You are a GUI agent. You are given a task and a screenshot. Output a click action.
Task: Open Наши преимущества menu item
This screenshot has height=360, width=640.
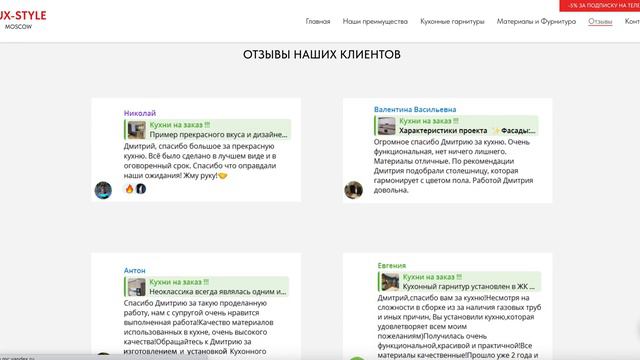[375, 21]
